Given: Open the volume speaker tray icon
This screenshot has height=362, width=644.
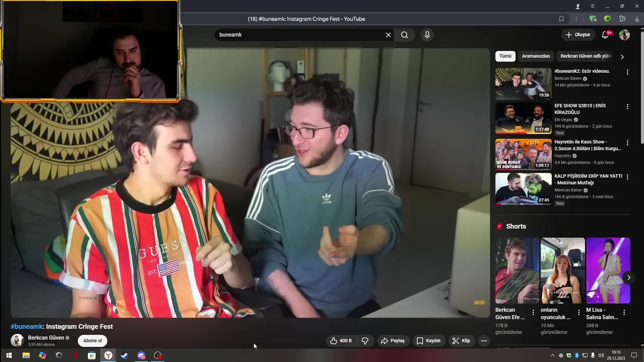Looking at the screenshot, I should pos(601,355).
